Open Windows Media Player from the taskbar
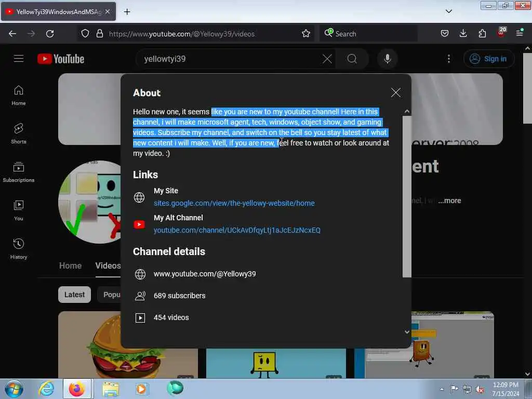532x399 pixels. click(141, 389)
